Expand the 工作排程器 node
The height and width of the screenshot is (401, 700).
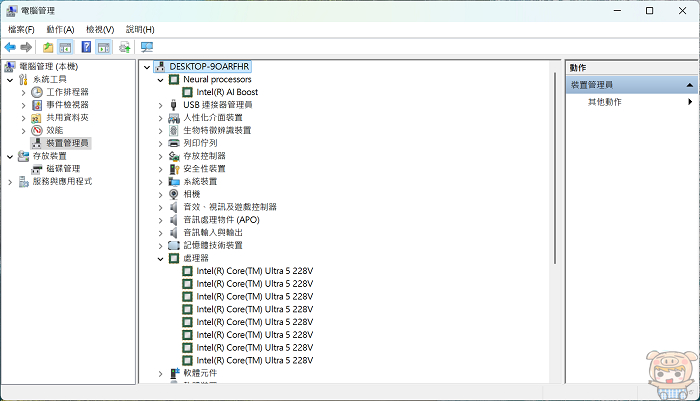tap(23, 93)
